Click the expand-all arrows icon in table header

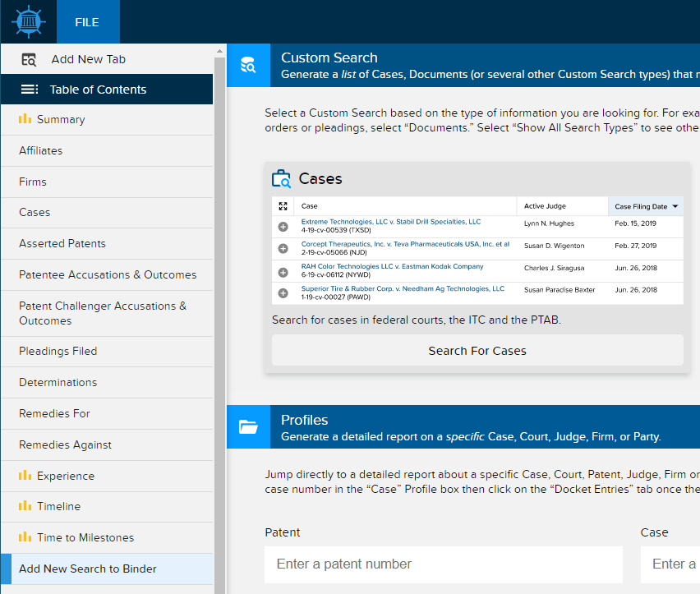coord(283,206)
